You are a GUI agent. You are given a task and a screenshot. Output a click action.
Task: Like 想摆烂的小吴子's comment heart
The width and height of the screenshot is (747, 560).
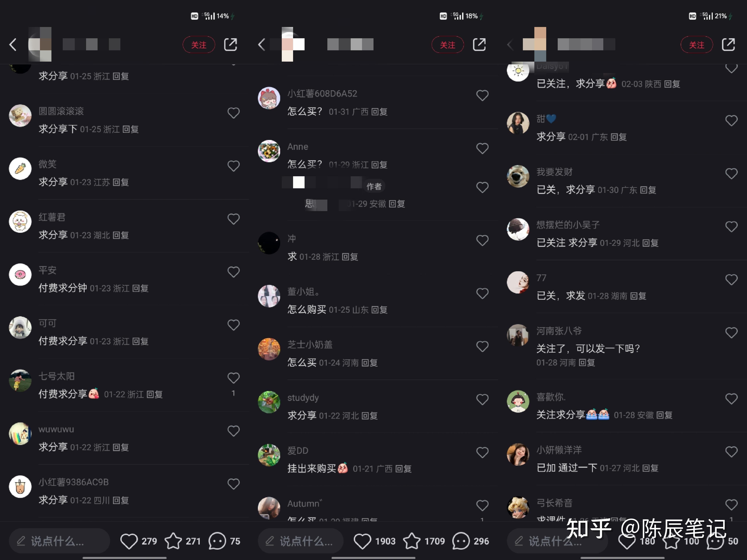coord(731,227)
